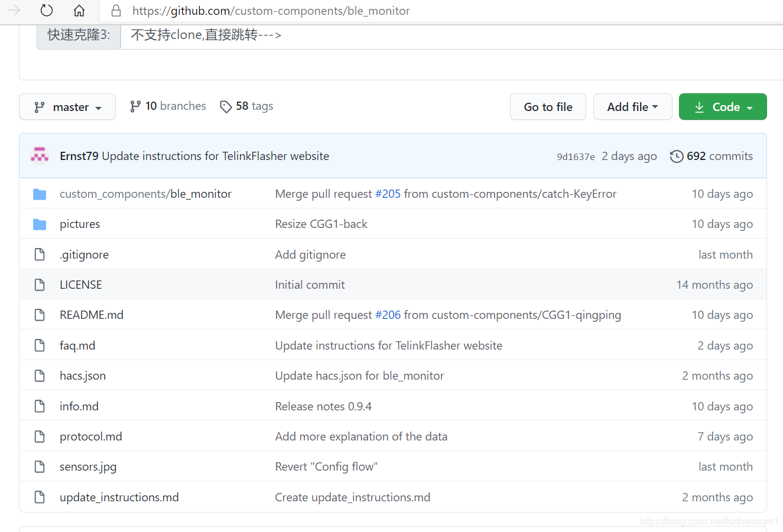Expand the Add file dropdown

(x=632, y=107)
